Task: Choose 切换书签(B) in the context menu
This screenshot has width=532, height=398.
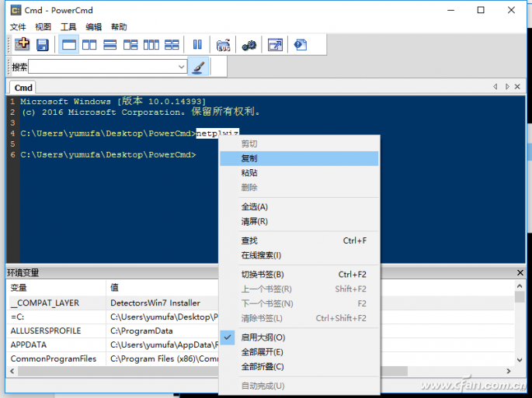Action: (299, 275)
